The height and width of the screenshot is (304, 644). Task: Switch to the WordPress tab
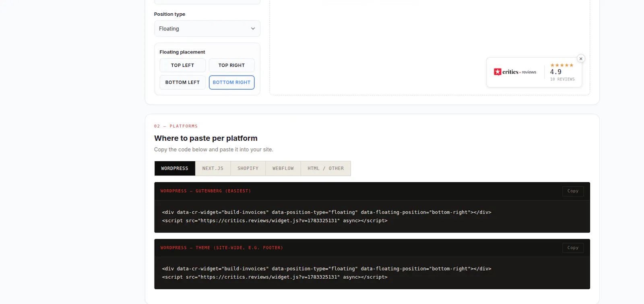(x=175, y=168)
